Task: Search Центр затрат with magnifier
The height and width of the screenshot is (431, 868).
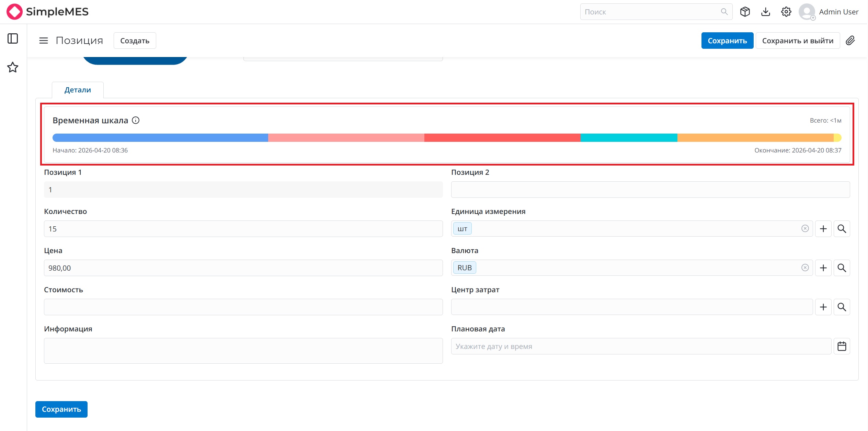Action: 842,307
